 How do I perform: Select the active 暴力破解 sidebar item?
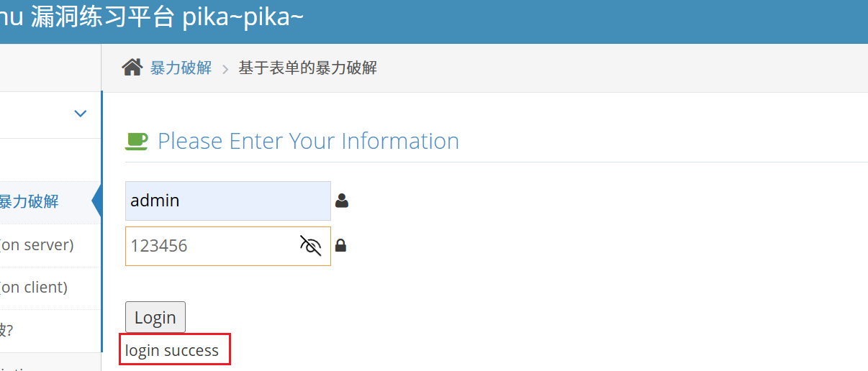click(x=29, y=202)
